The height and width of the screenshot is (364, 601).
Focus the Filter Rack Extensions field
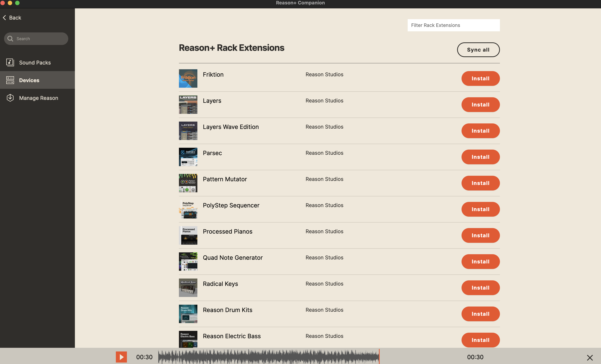pos(453,25)
